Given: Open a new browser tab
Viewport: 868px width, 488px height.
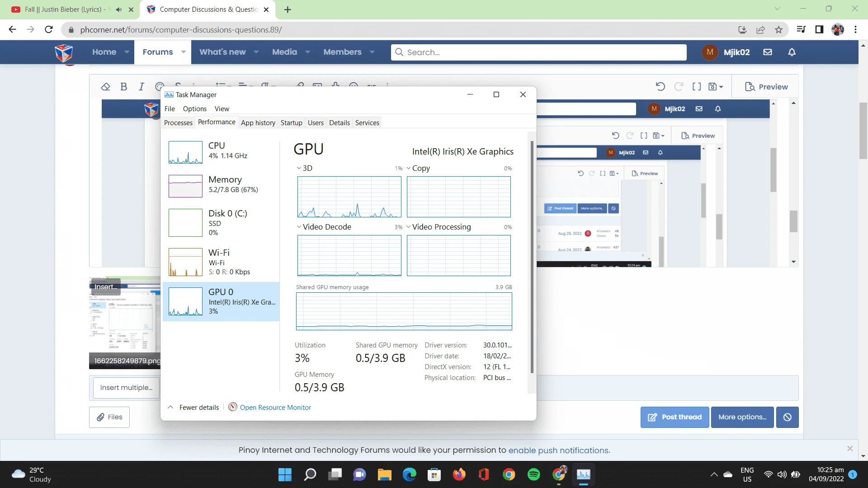Looking at the screenshot, I should 288,9.
